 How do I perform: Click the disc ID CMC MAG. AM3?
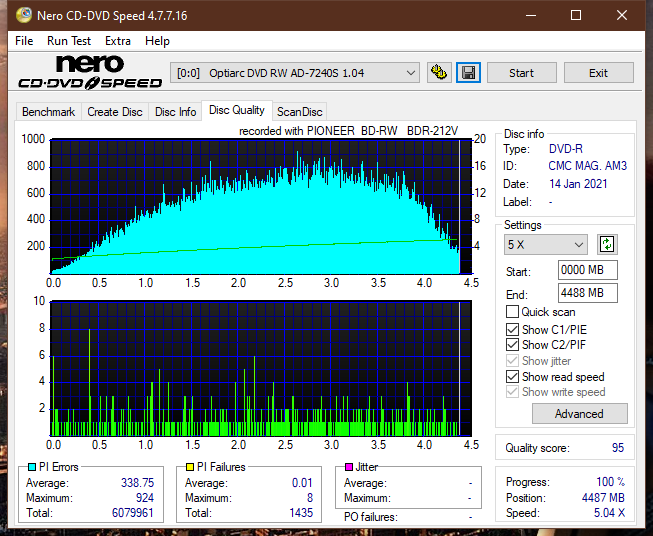pyautogui.click(x=587, y=166)
